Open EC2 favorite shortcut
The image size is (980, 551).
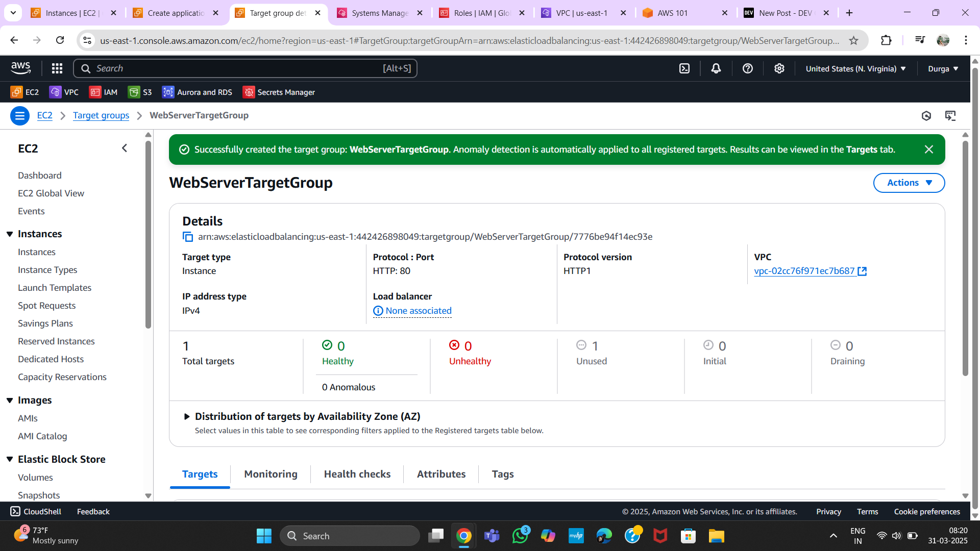click(x=25, y=92)
